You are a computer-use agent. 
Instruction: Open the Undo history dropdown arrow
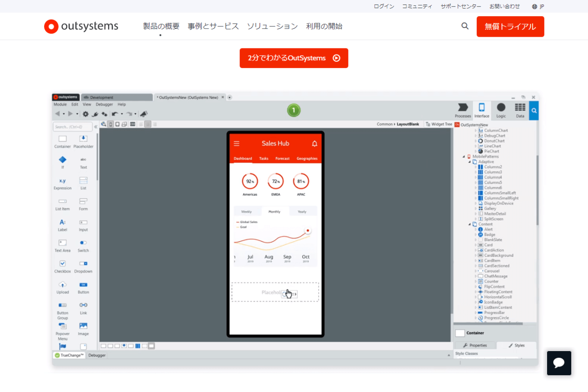(x=122, y=114)
